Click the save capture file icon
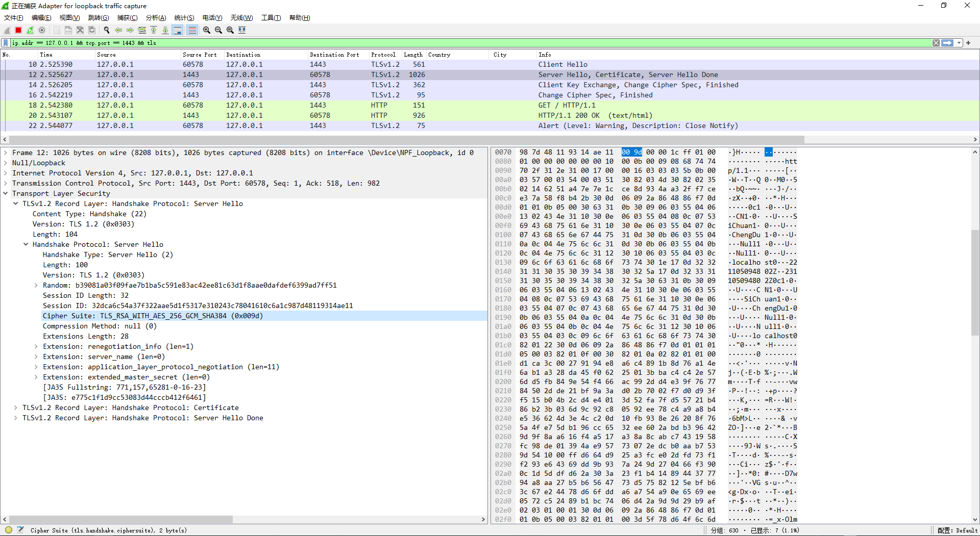 [68, 30]
